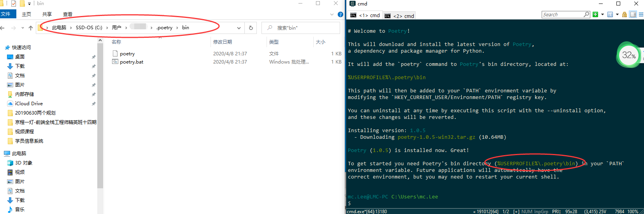The height and width of the screenshot is (214, 644).
Task: Refresh the current folder
Action: [x=251, y=28]
